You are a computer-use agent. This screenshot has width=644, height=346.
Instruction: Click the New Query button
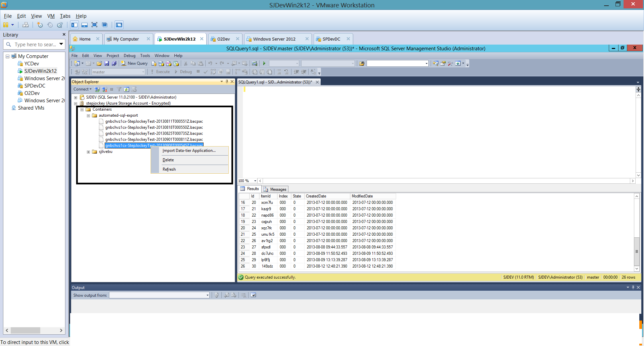[134, 63]
